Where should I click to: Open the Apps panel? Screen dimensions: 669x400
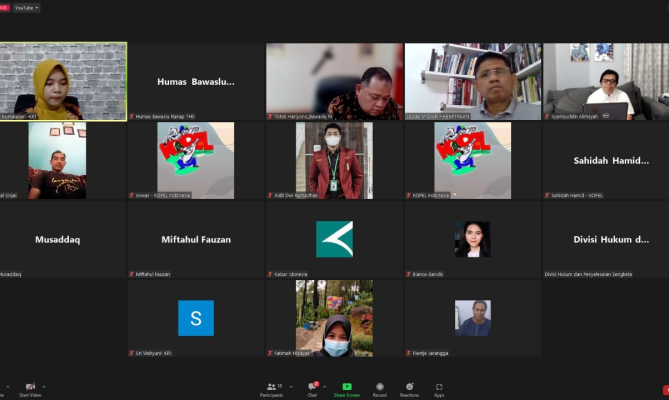(439, 388)
